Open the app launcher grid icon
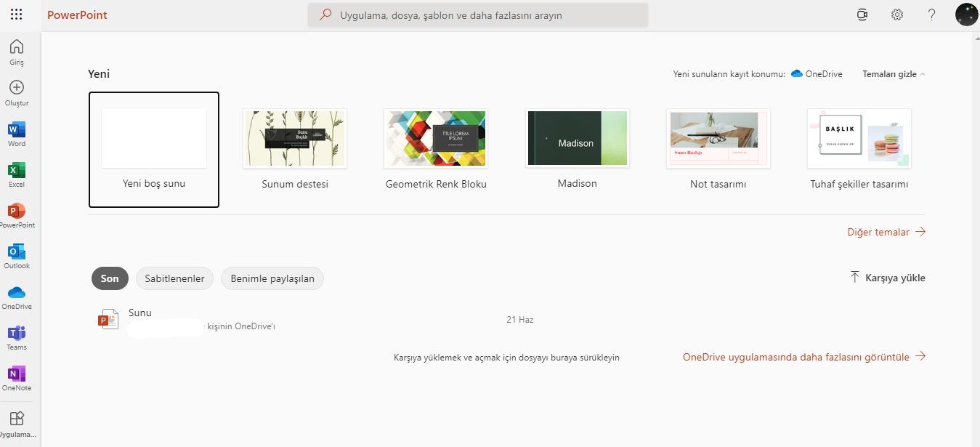The width and height of the screenshot is (980, 447). point(16,15)
